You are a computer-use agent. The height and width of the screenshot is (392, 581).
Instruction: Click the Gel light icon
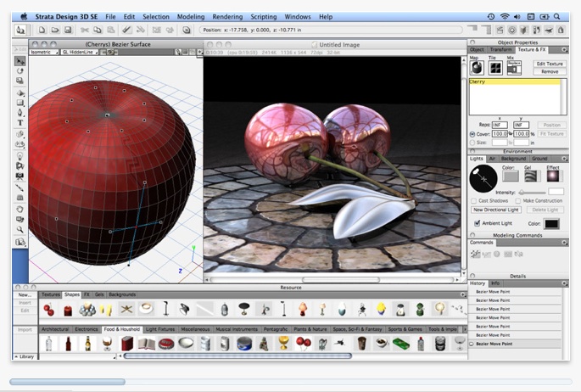pos(532,176)
